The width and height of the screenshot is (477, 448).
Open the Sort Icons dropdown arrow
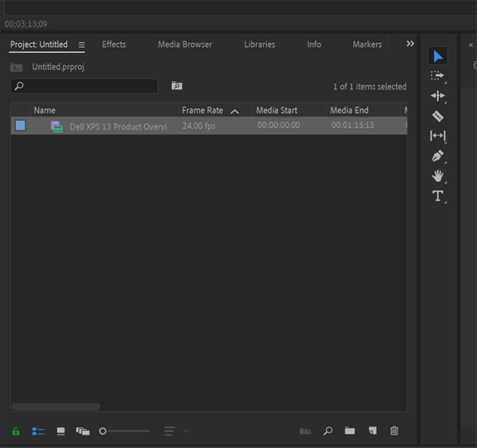186,431
